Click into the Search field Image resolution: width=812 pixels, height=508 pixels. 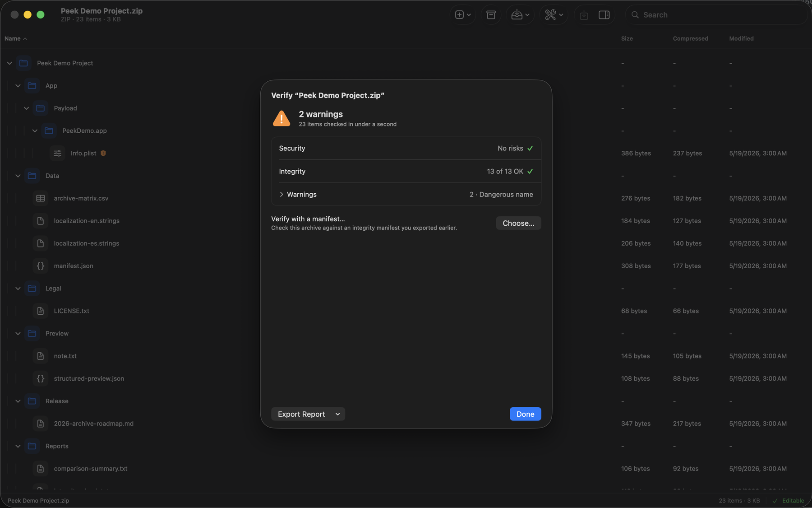[716, 15]
